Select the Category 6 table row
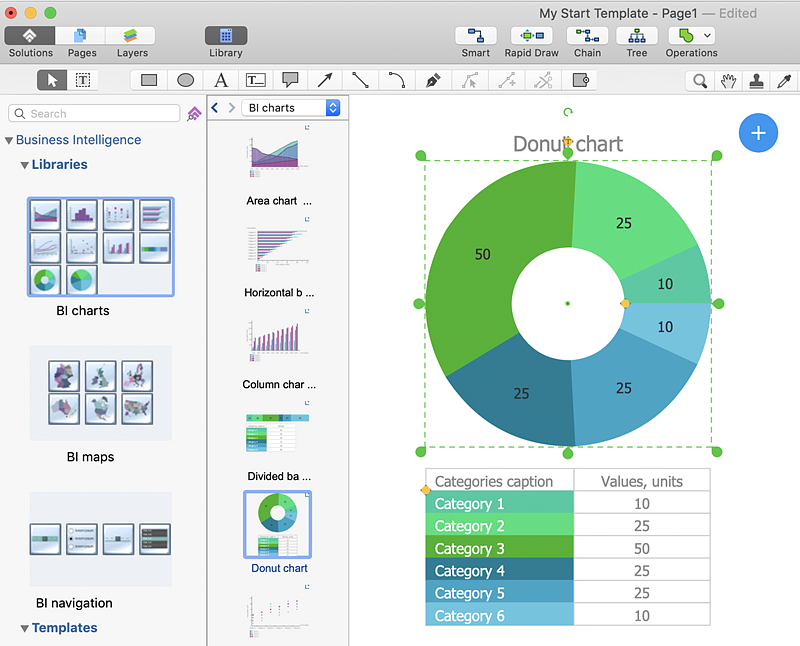Screen dimensions: 800x646 click(x=567, y=615)
